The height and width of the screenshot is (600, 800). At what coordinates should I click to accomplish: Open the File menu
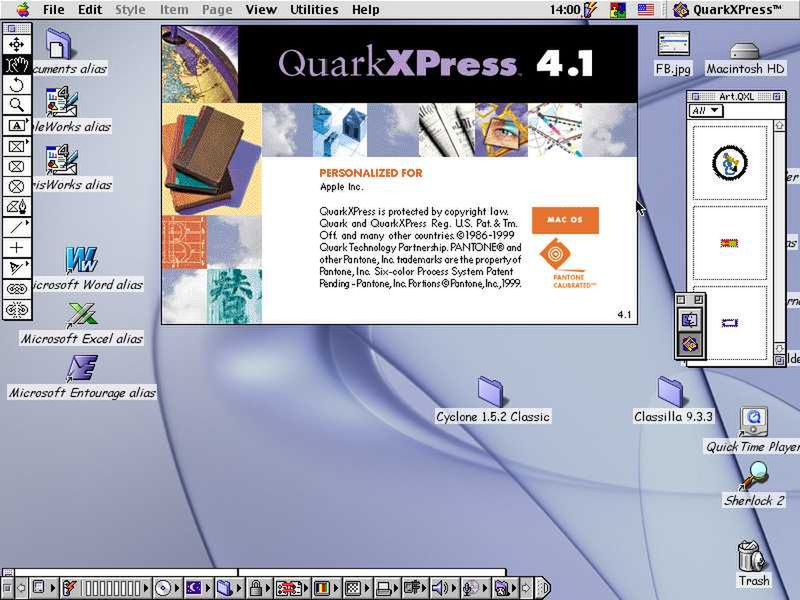(54, 9)
